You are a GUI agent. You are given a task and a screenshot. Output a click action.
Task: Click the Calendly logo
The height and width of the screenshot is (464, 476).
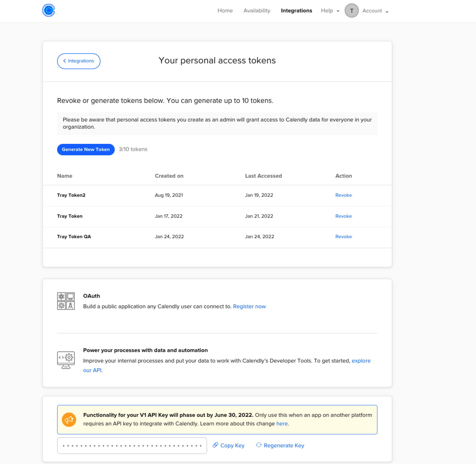(48, 10)
